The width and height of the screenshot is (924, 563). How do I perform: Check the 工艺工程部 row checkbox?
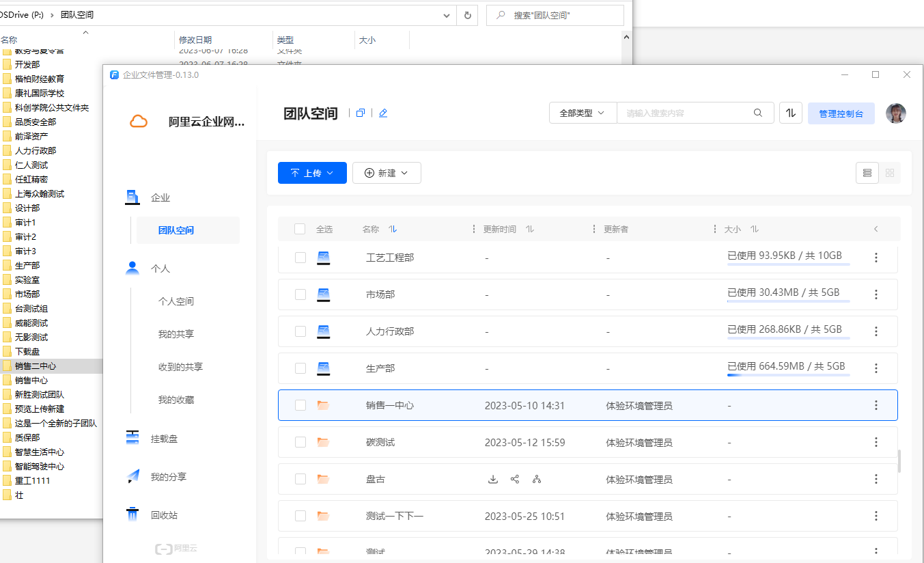point(300,258)
